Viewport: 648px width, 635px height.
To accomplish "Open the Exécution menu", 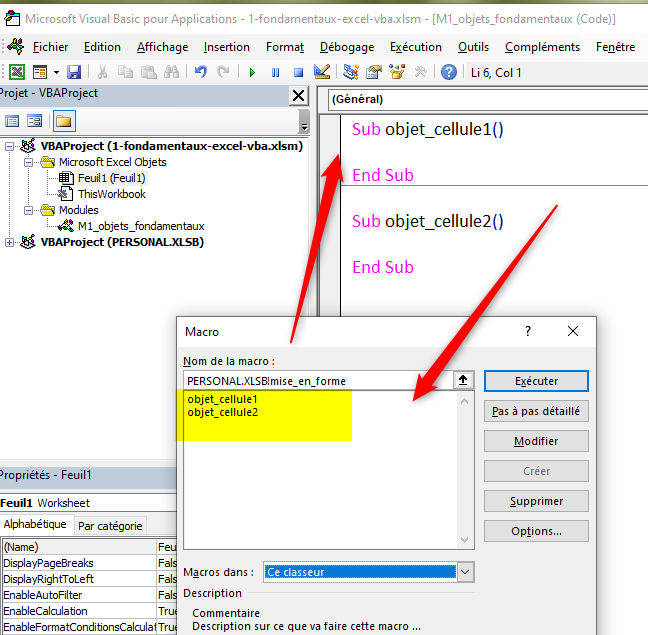I will [416, 47].
